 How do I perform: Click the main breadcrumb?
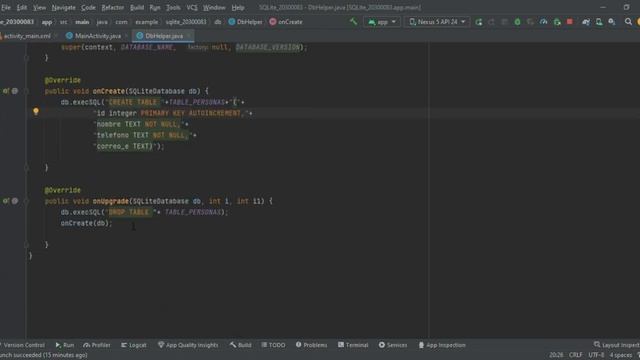(x=82, y=22)
